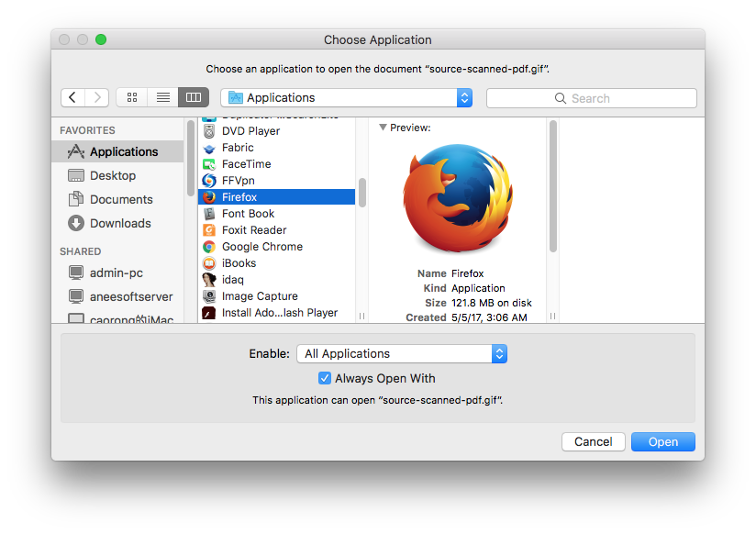Go back with the left chevron button
This screenshot has height=534, width=756.
[x=72, y=97]
